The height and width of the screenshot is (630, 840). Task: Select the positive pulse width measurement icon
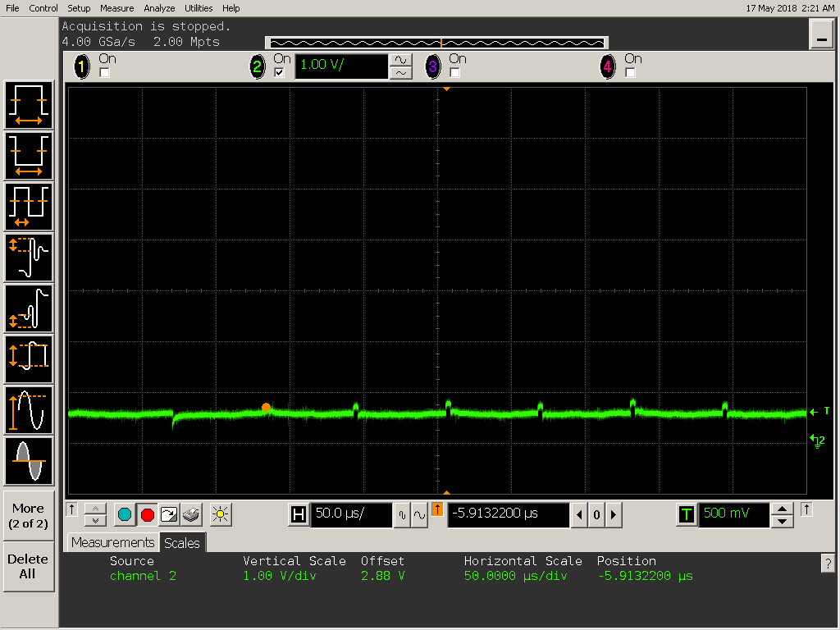(29, 104)
